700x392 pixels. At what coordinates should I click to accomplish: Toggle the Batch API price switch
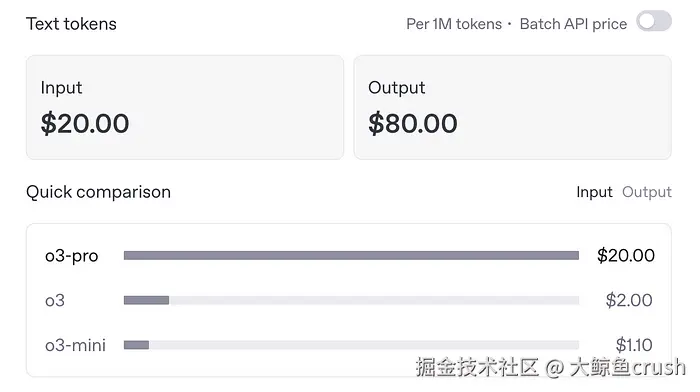pyautogui.click(x=654, y=21)
